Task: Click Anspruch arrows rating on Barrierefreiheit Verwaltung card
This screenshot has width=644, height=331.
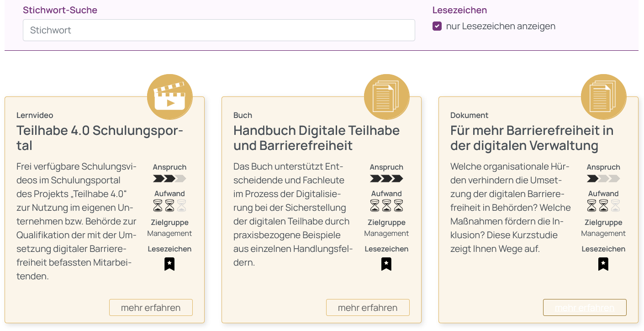Action: coord(603,178)
